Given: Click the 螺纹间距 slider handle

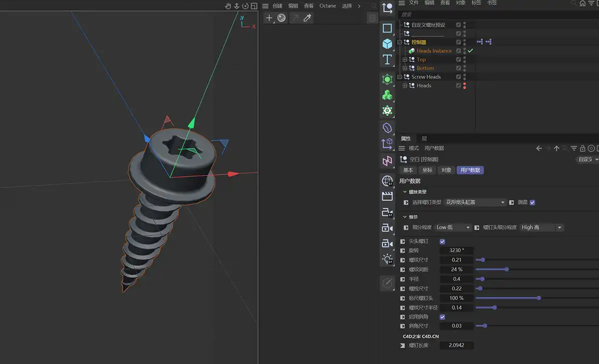Looking at the screenshot, I should click(x=507, y=269).
